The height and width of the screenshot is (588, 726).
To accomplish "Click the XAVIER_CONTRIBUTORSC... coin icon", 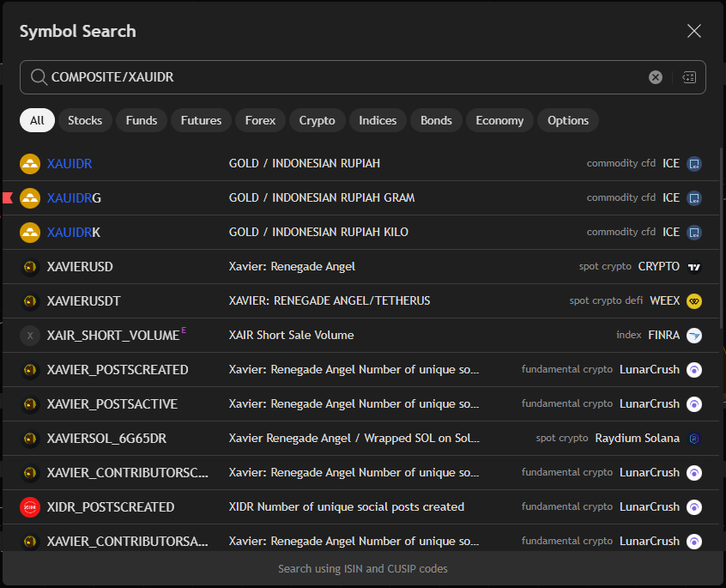I will click(30, 473).
